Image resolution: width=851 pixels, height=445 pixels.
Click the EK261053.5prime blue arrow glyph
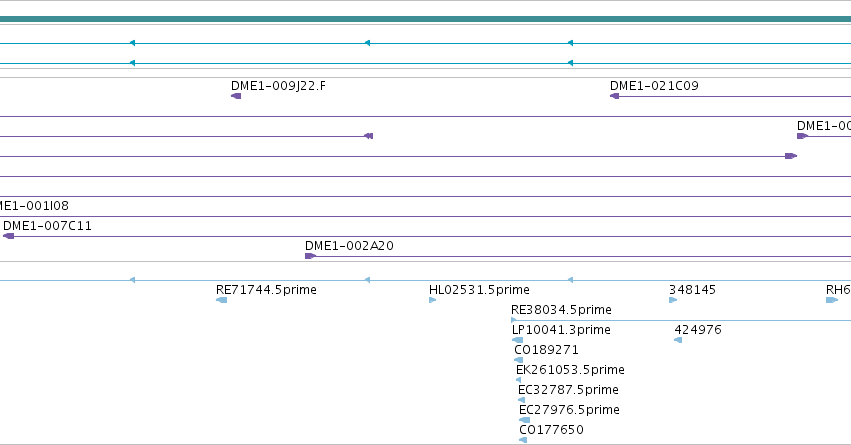[x=518, y=380]
